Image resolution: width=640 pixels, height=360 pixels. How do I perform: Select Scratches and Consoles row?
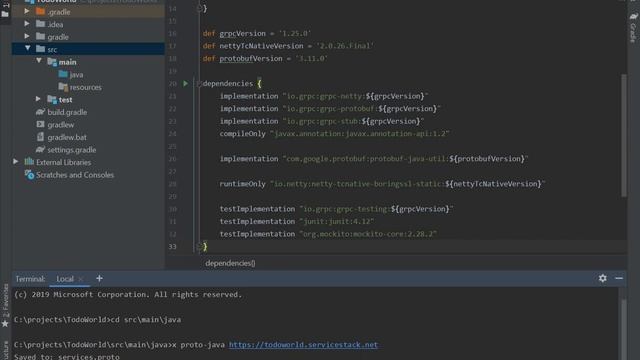(88, 175)
